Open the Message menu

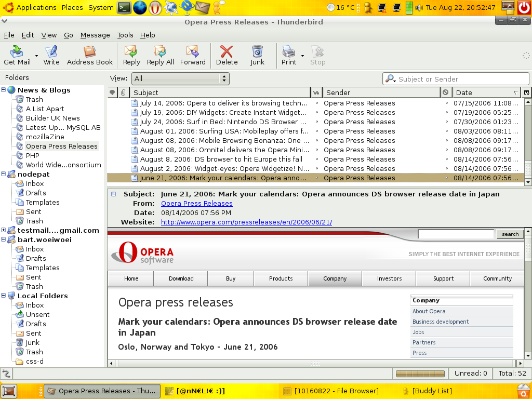[x=95, y=35]
